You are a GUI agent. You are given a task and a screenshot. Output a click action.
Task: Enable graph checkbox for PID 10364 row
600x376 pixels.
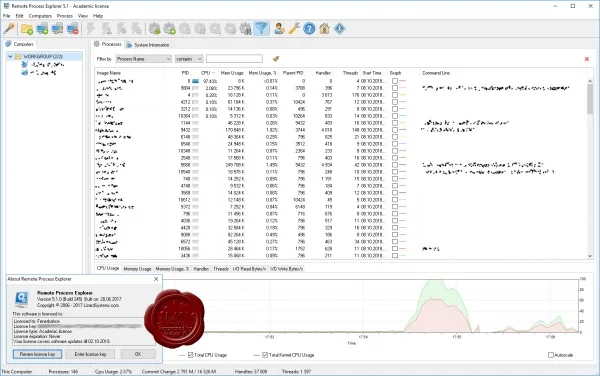(x=395, y=116)
